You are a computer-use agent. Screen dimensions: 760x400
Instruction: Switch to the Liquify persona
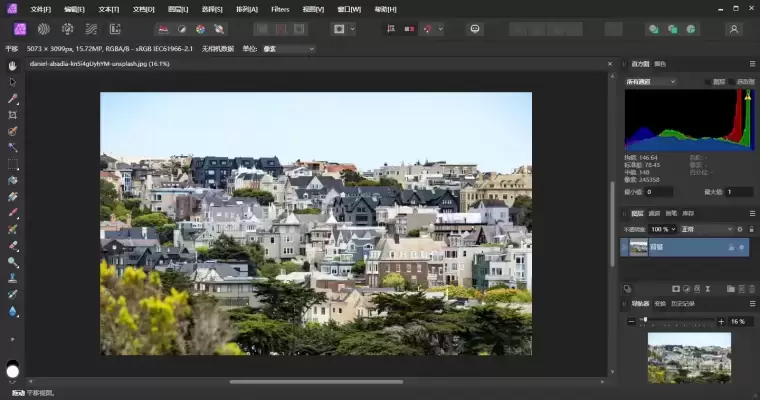[x=44, y=29]
